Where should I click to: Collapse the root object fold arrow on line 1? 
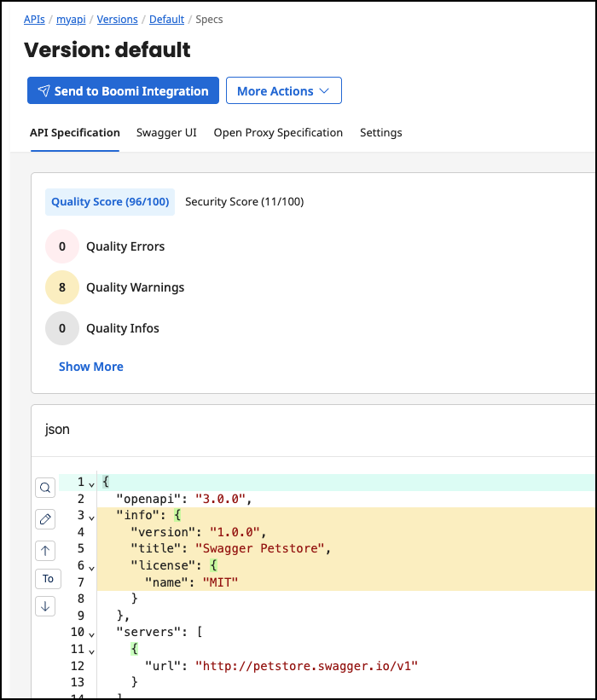coord(91,483)
